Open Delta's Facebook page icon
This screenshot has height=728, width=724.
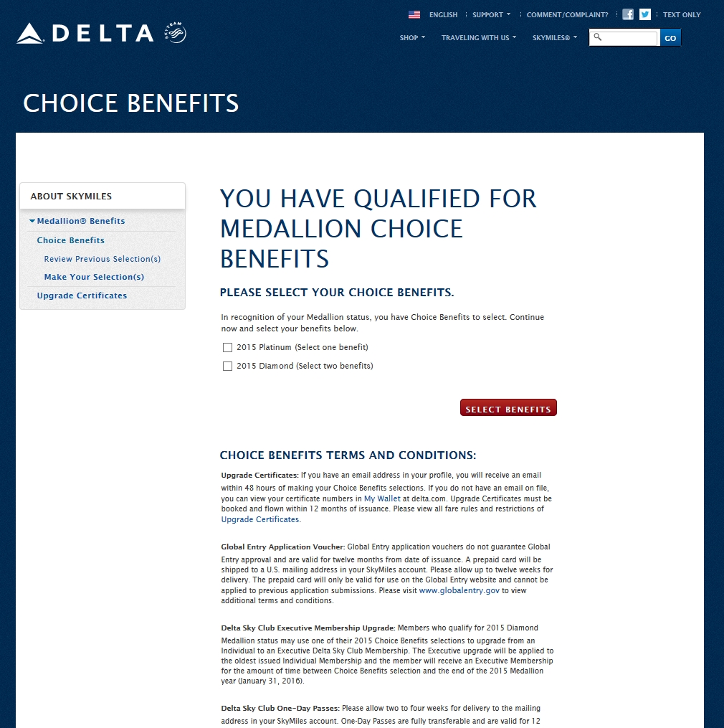(627, 14)
